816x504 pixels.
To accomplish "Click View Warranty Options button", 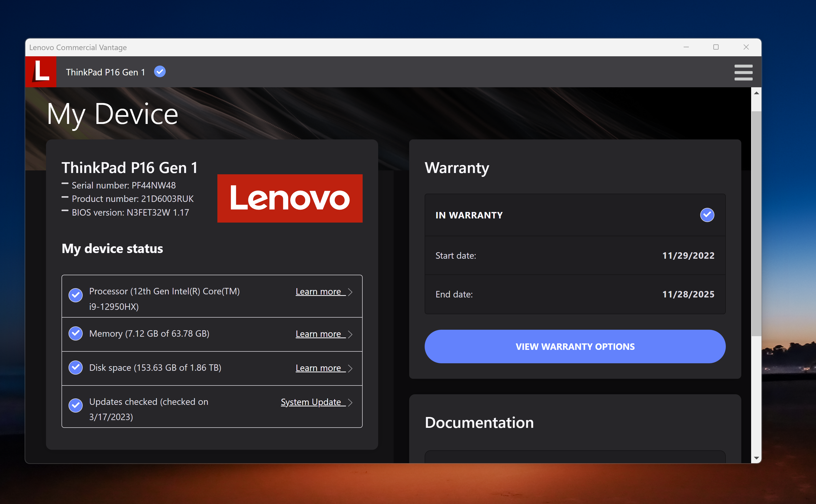I will 575,346.
